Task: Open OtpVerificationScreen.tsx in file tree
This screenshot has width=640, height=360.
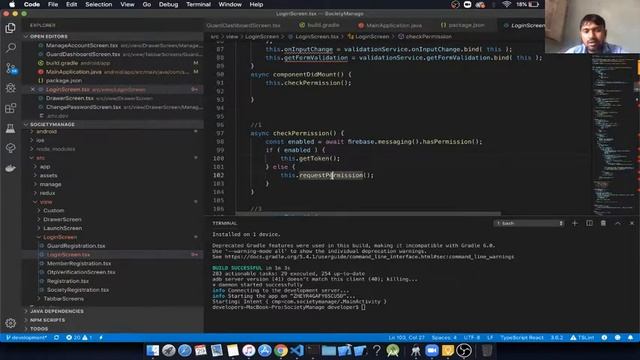Action: [81, 272]
